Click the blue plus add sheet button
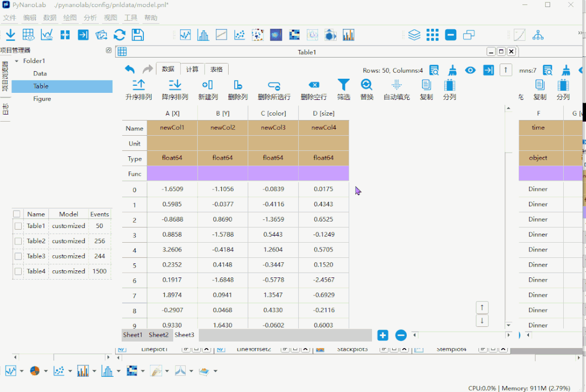Screen dimensions: 586x392 383,335
